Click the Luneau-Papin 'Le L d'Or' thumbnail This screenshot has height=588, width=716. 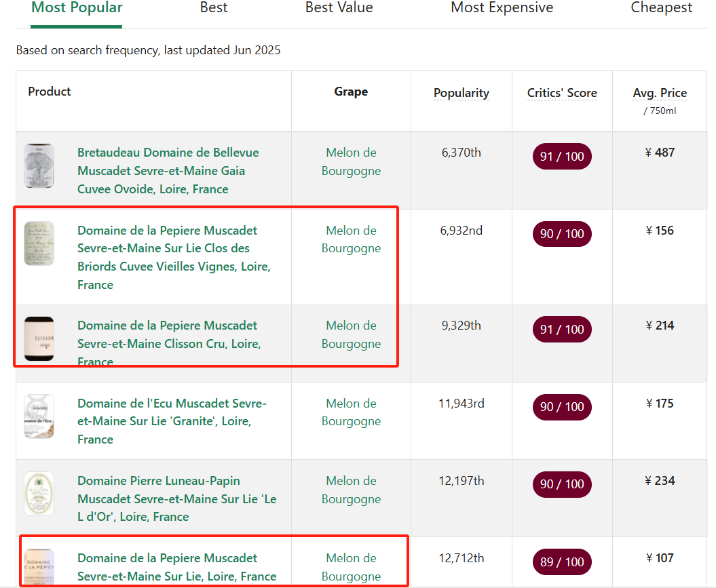click(x=39, y=493)
